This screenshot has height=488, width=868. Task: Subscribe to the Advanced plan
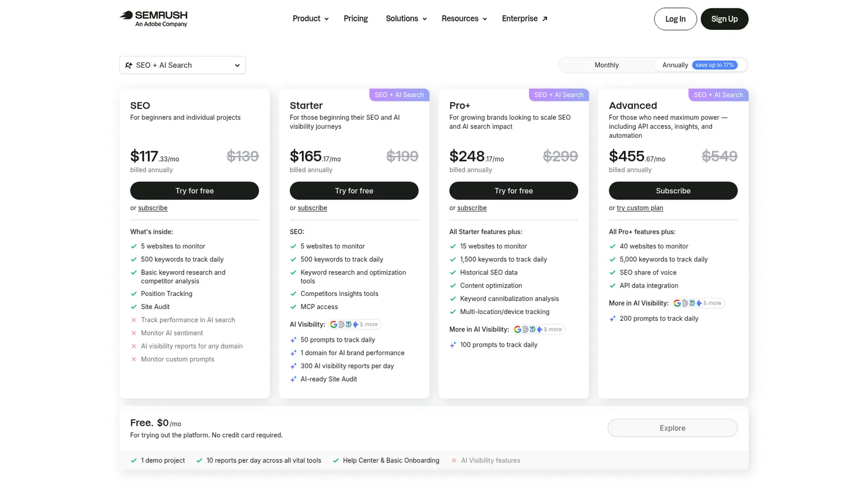point(673,190)
